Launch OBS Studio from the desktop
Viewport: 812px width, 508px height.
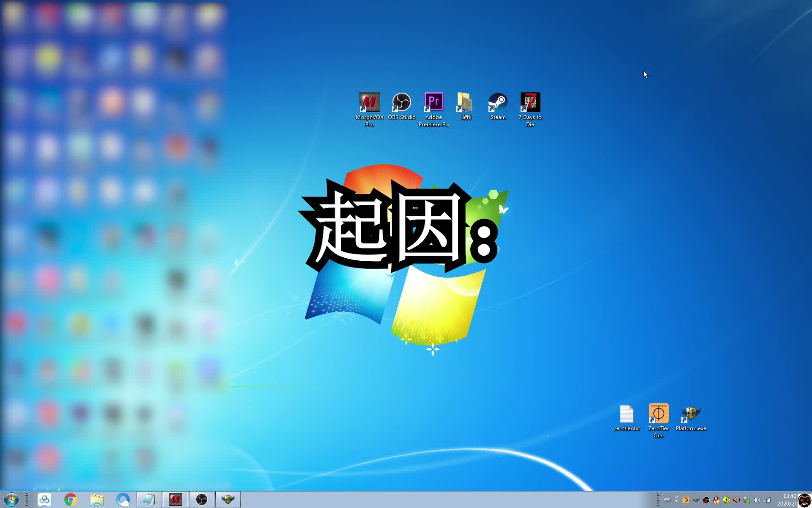401,106
